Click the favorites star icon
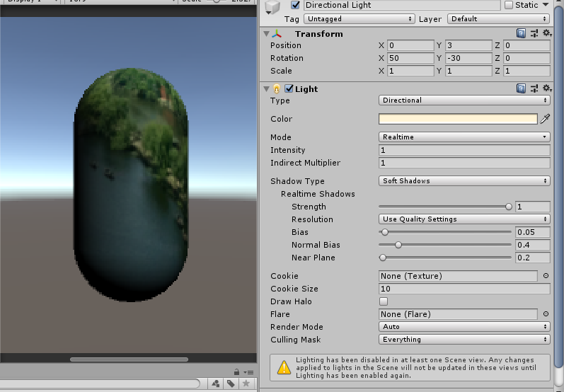This screenshot has height=392, width=564. coord(246,384)
